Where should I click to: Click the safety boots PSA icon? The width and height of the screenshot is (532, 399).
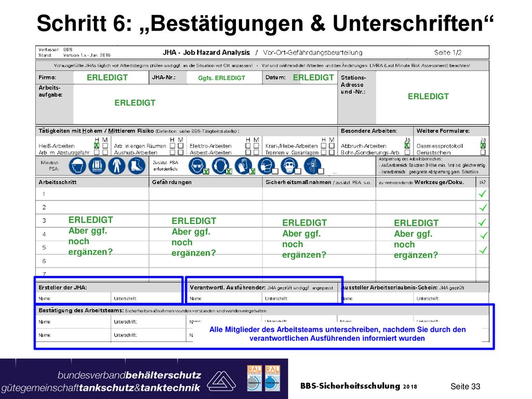pyautogui.click(x=137, y=166)
